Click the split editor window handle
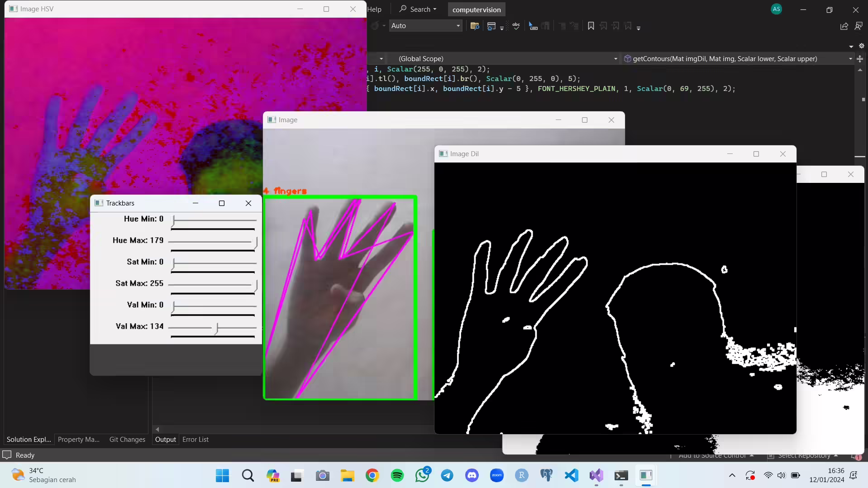 860,59
